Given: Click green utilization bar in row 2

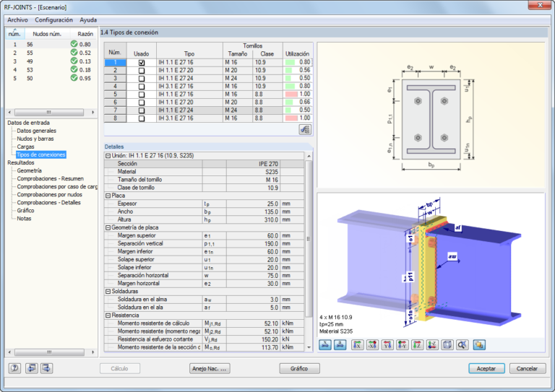Looking at the screenshot, I should [288, 70].
